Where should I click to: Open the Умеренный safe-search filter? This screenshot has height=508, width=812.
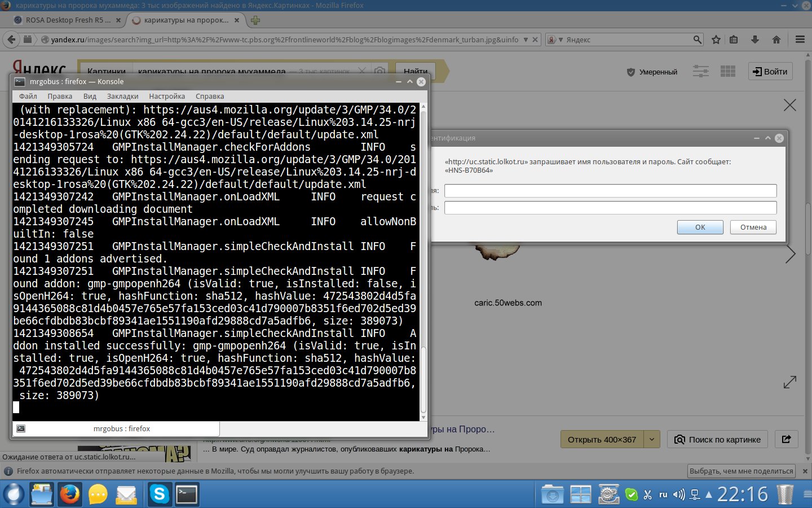(x=652, y=72)
